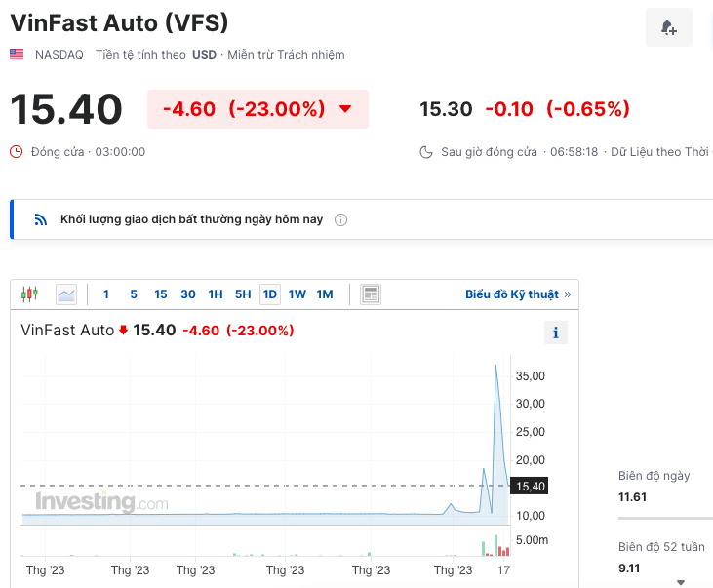Select the 1M chart interval

[x=325, y=294]
